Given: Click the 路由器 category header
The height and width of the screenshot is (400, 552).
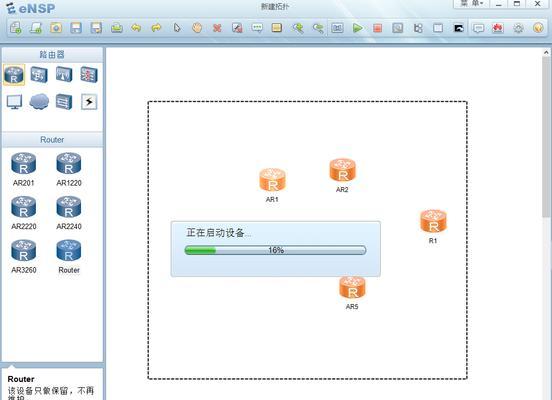Looking at the screenshot, I should (52, 55).
